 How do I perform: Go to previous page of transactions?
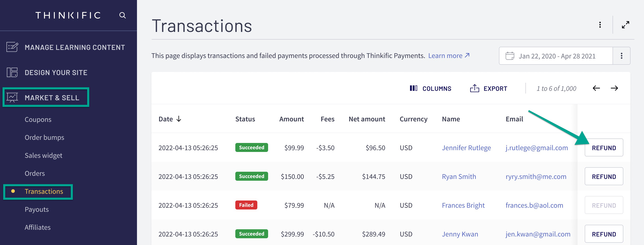pos(596,88)
